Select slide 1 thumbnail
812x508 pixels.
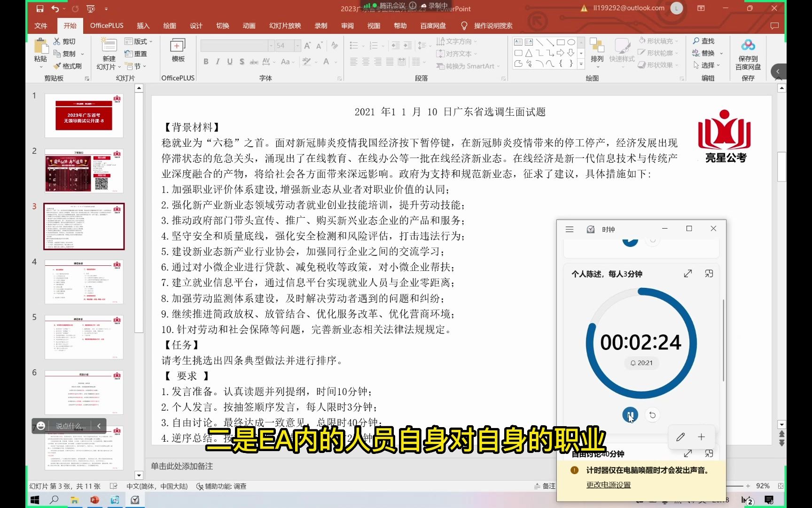[84, 115]
